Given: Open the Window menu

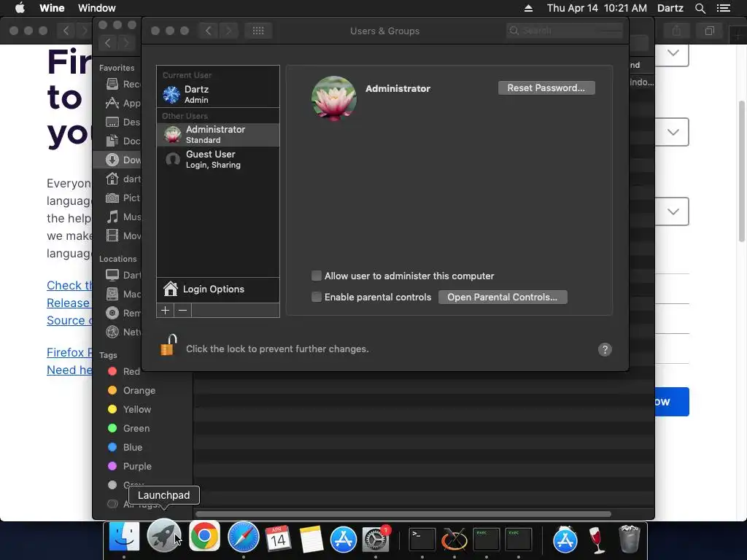Looking at the screenshot, I should coord(97,8).
